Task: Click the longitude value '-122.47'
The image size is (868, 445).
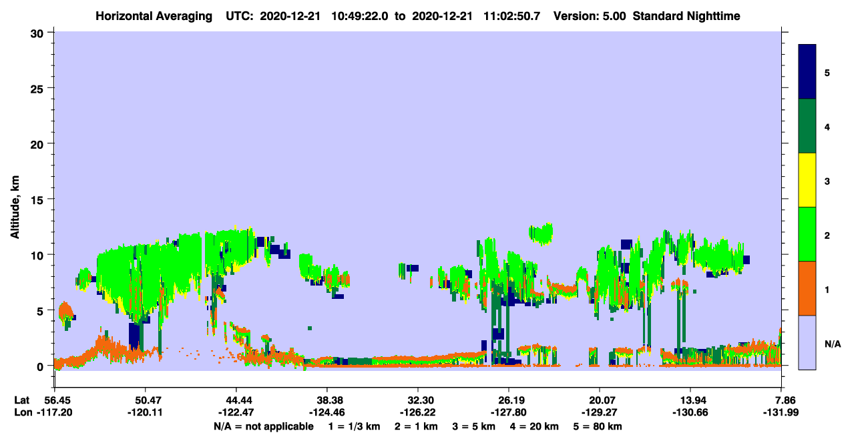Action: [x=236, y=412]
